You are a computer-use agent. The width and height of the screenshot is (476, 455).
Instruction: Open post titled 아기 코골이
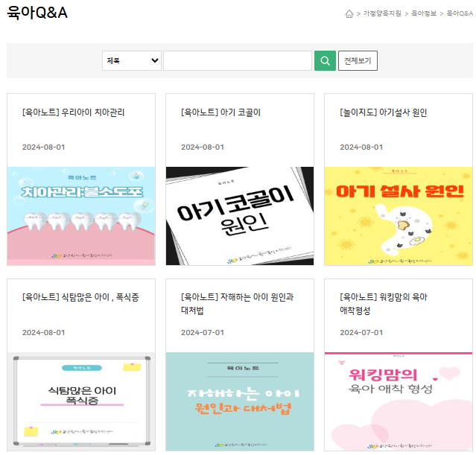pyautogui.click(x=220, y=112)
